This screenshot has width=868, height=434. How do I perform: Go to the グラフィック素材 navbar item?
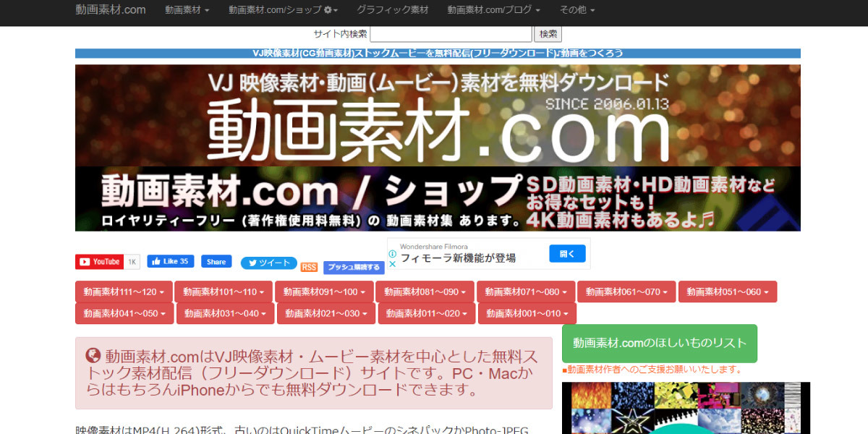coord(392,10)
